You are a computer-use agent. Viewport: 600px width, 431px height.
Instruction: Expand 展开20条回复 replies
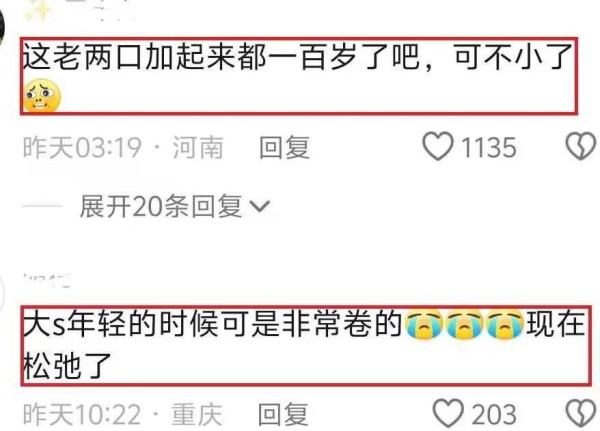[161, 206]
